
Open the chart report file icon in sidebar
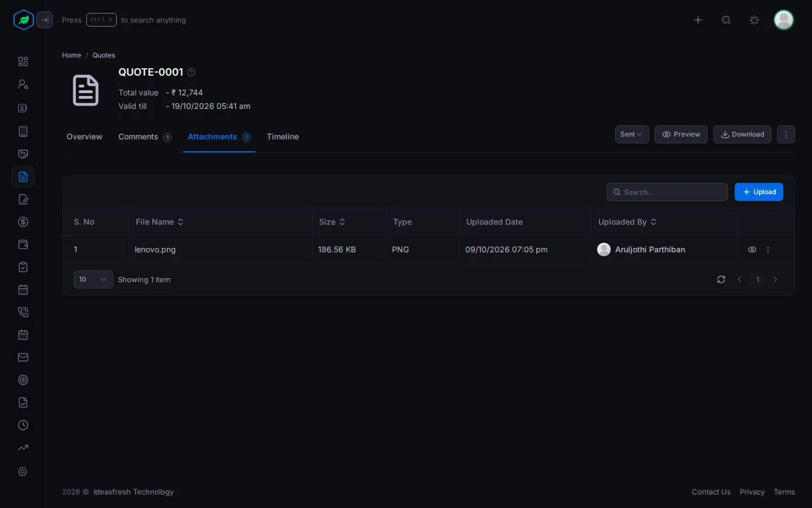pos(23,402)
